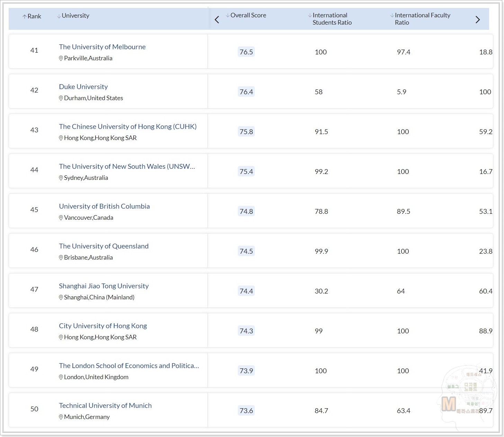The height and width of the screenshot is (437, 504).
Task: Click the overall score 74.5 for Queensland
Action: click(246, 251)
